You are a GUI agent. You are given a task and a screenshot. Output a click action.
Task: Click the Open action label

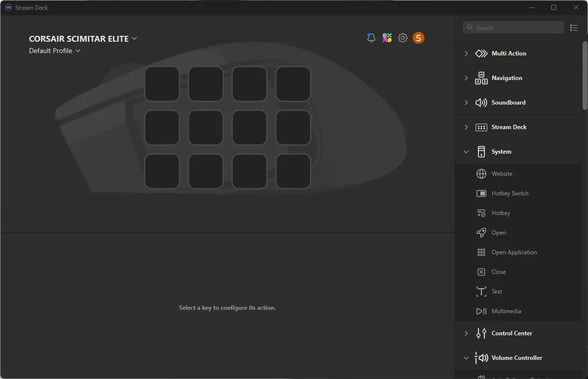499,233
